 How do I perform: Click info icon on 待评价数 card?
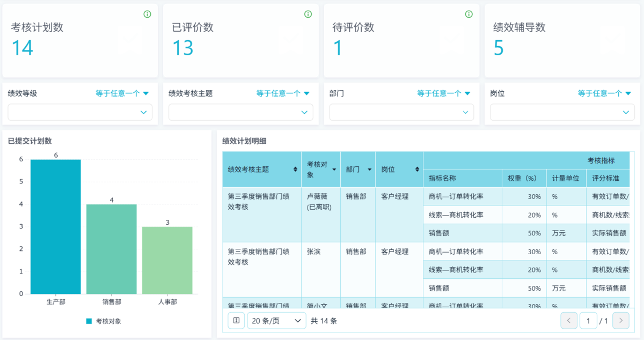469,14
